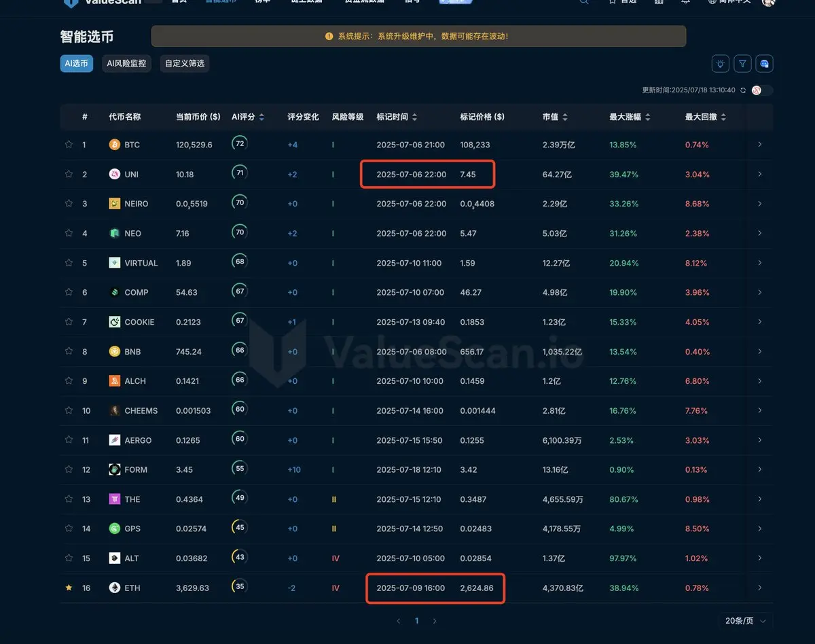Refresh data via update time icon

click(743, 90)
